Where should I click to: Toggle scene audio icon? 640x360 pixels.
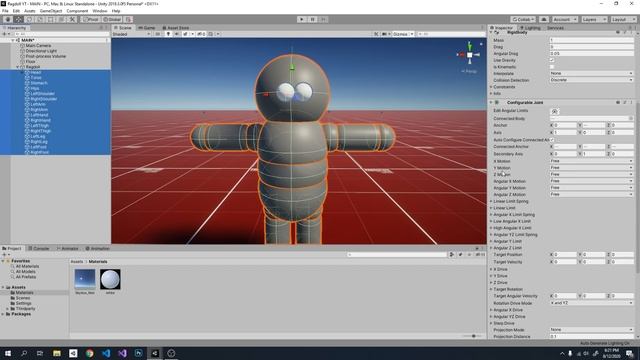(x=176, y=34)
